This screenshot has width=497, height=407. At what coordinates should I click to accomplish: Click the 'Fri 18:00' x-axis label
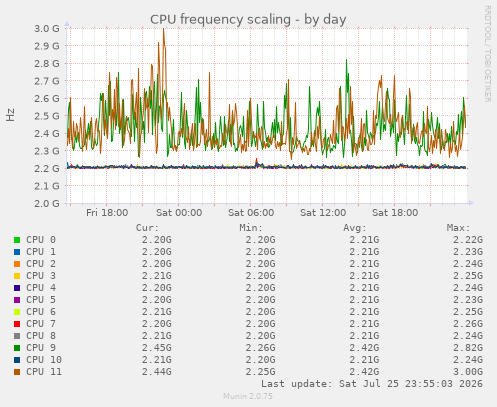click(107, 213)
